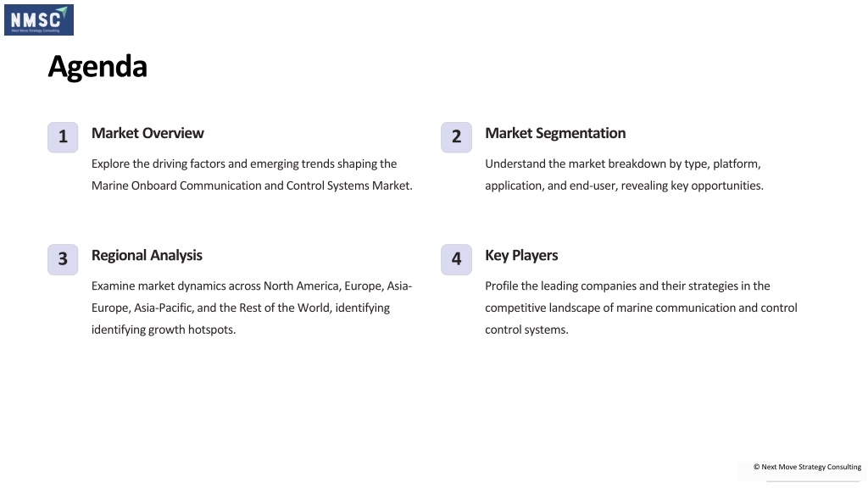Click the Market Segmentation description text
Image resolution: width=868 pixels, height=488 pixels.
click(x=624, y=175)
